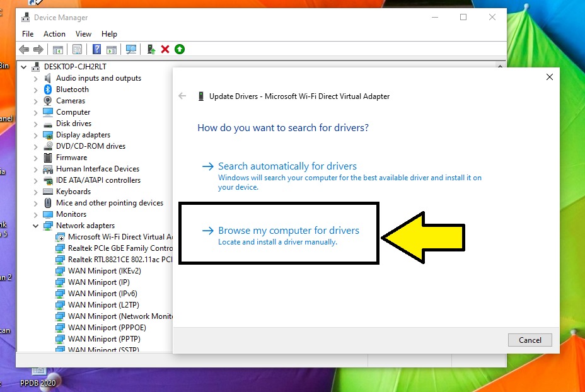Screen dimensions: 585x392
Task: Click Cancel in Update Drivers dialog
Action: coord(530,340)
